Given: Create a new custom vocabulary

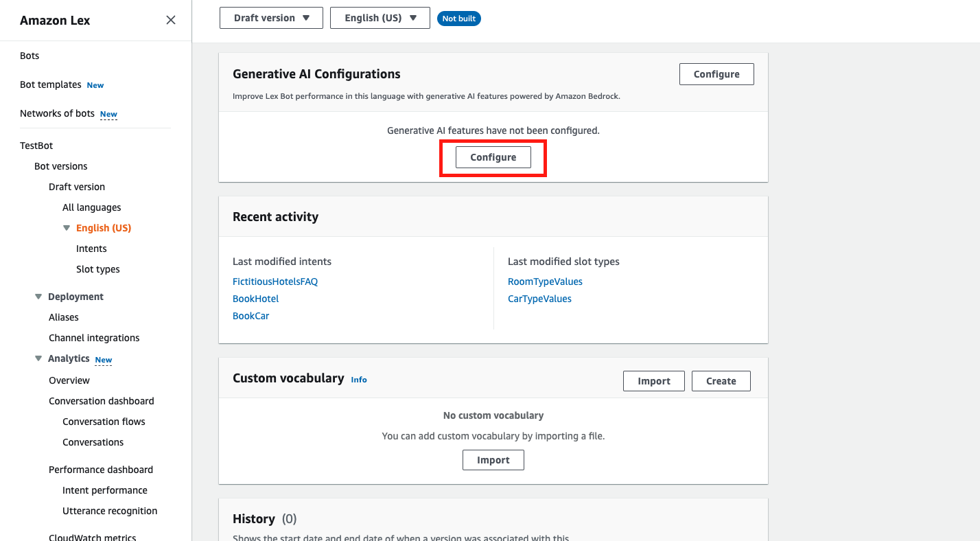Looking at the screenshot, I should 721,380.
